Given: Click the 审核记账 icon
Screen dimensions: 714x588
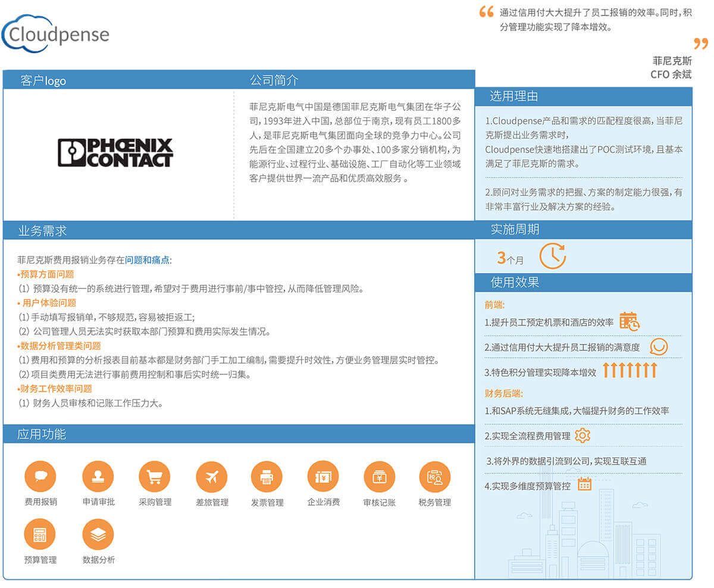Looking at the screenshot, I should coord(380,477).
